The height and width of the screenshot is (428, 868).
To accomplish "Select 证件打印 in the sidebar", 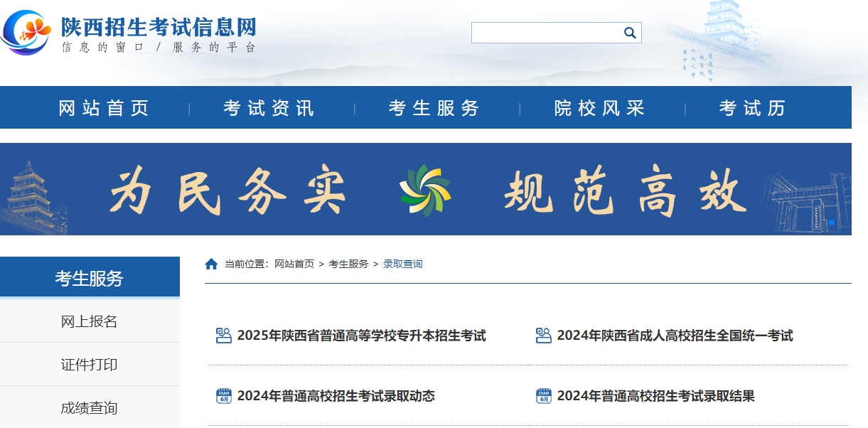I will (x=90, y=365).
